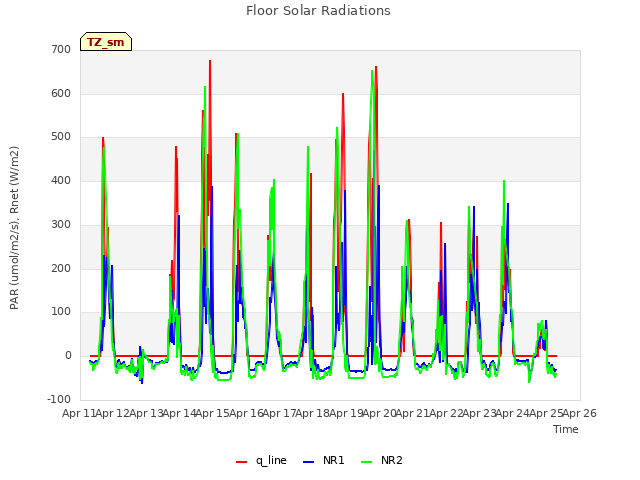Click the 0 y-axis tick label
Screen dimensions: 640x480
pos(68,356)
